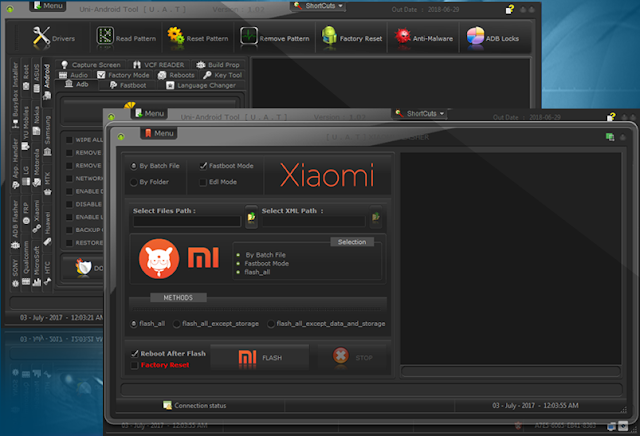Click wide progress bar above Connection status
This screenshot has height=436, width=640.
pos(371,389)
